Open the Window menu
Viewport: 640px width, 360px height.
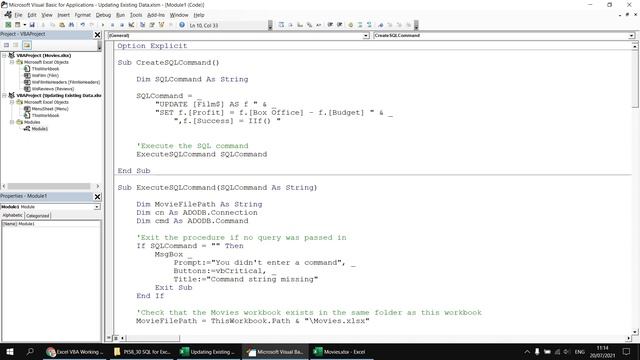pyautogui.click(x=179, y=15)
